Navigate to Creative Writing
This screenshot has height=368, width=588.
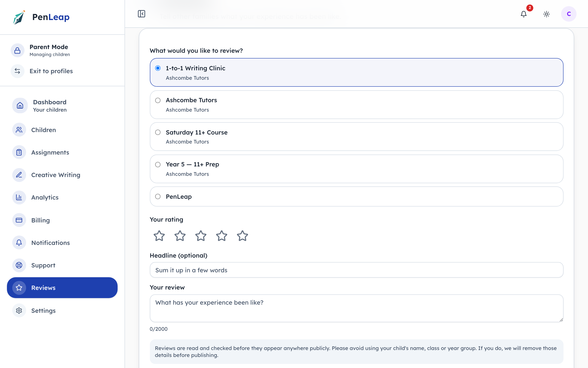[62, 175]
